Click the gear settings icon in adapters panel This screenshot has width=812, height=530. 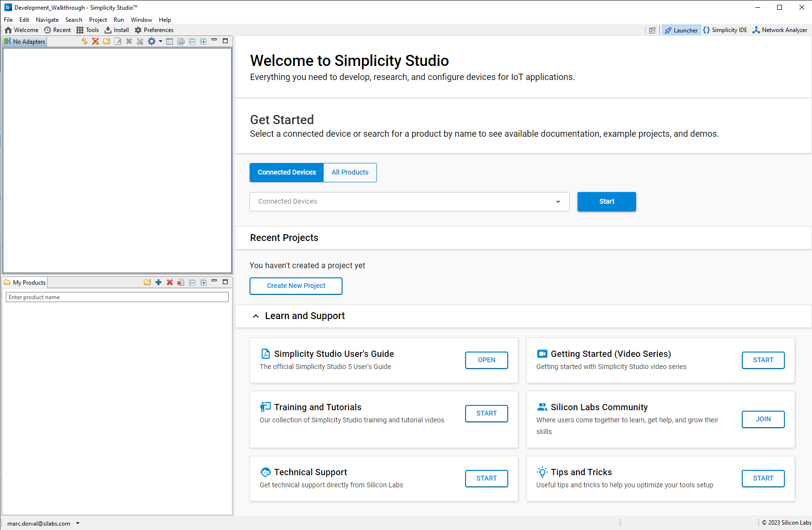(x=152, y=42)
